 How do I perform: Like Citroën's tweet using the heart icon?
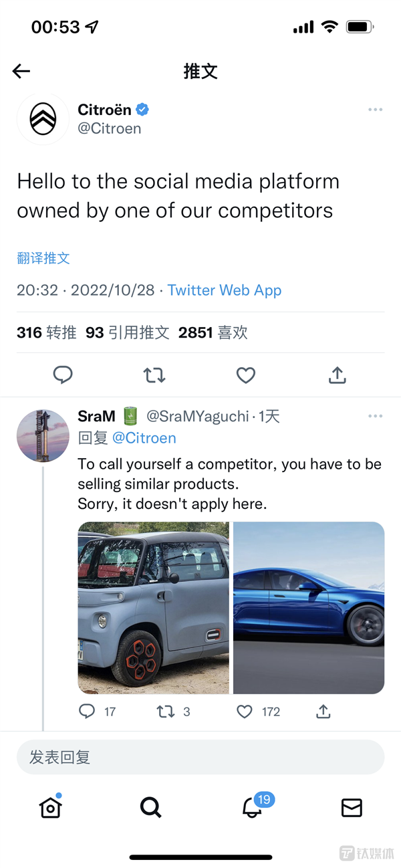pyautogui.click(x=245, y=375)
